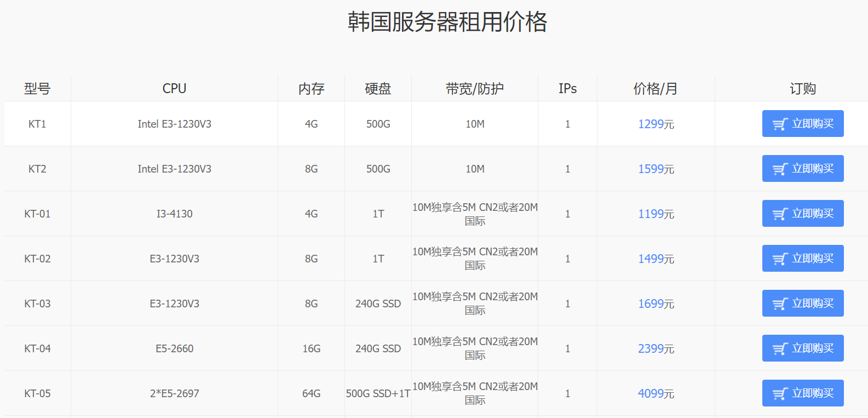Open the 1199元 price for KT-01

click(656, 214)
